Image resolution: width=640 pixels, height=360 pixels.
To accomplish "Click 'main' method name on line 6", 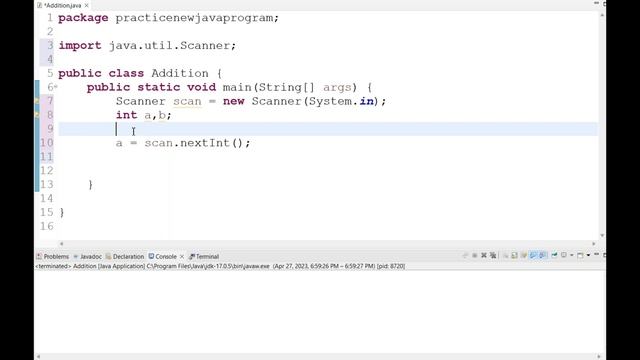I will [x=237, y=87].
